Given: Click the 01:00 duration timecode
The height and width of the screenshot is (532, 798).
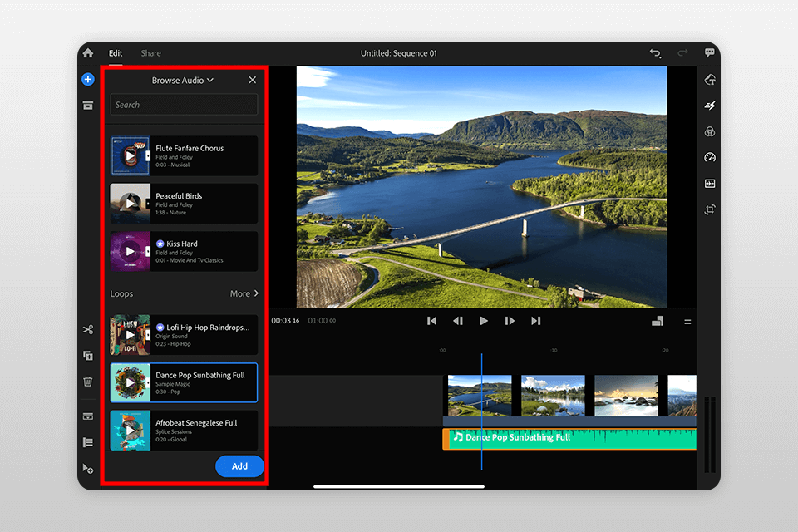Looking at the screenshot, I should (322, 321).
